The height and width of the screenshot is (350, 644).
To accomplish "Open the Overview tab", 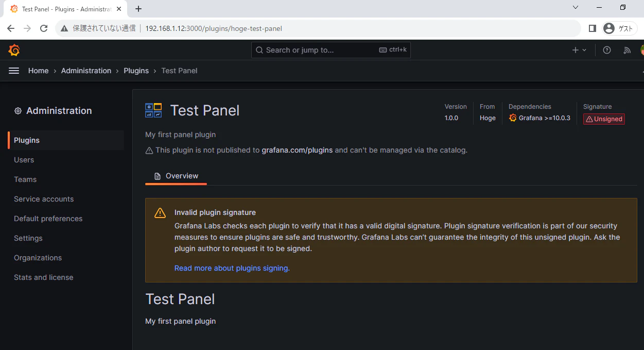I will (x=176, y=176).
